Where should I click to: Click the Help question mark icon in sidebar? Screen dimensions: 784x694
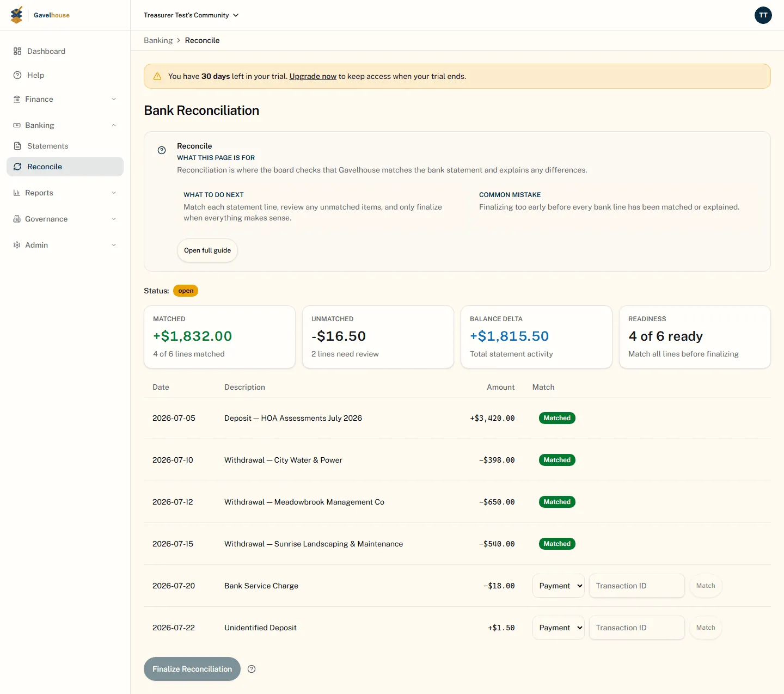[x=17, y=75]
